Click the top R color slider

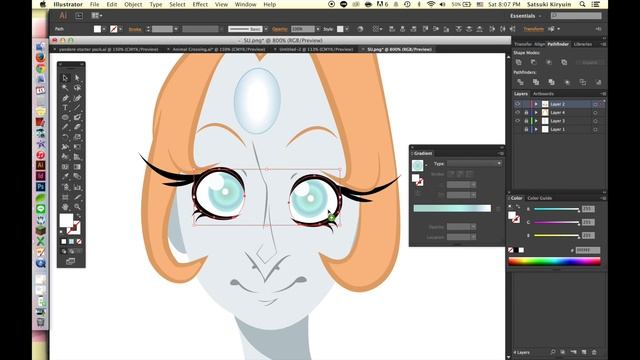[x=557, y=209]
